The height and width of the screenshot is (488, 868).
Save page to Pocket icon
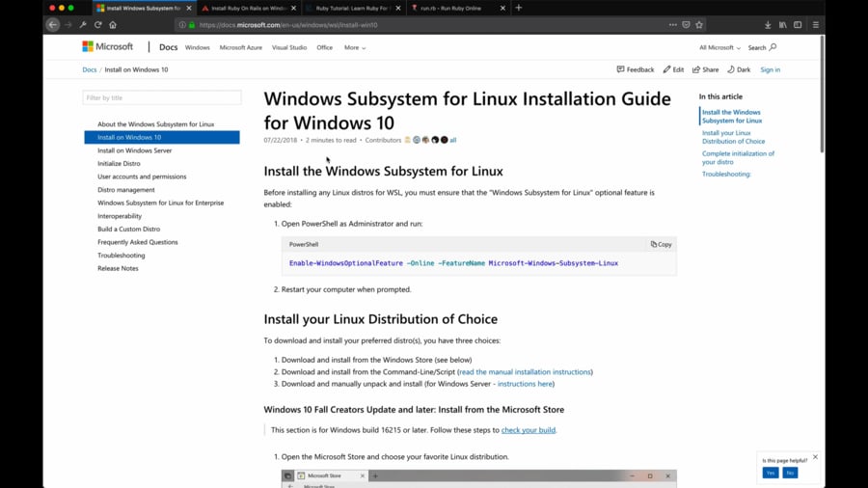[686, 25]
